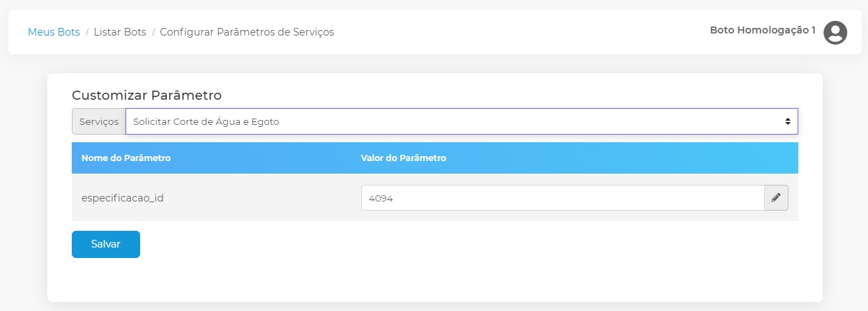This screenshot has width=868, height=311.
Task: Focus the Valor do Parâmetro input with 4094
Action: coord(562,198)
